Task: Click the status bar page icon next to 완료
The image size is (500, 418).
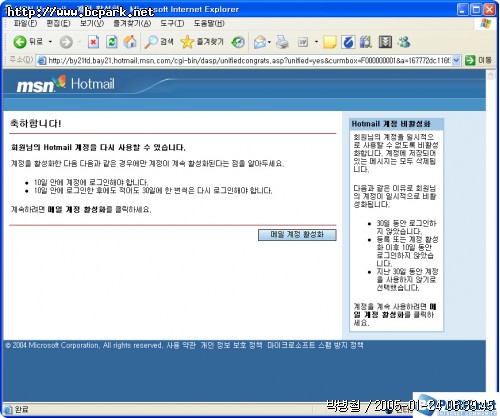Action: click(8, 409)
